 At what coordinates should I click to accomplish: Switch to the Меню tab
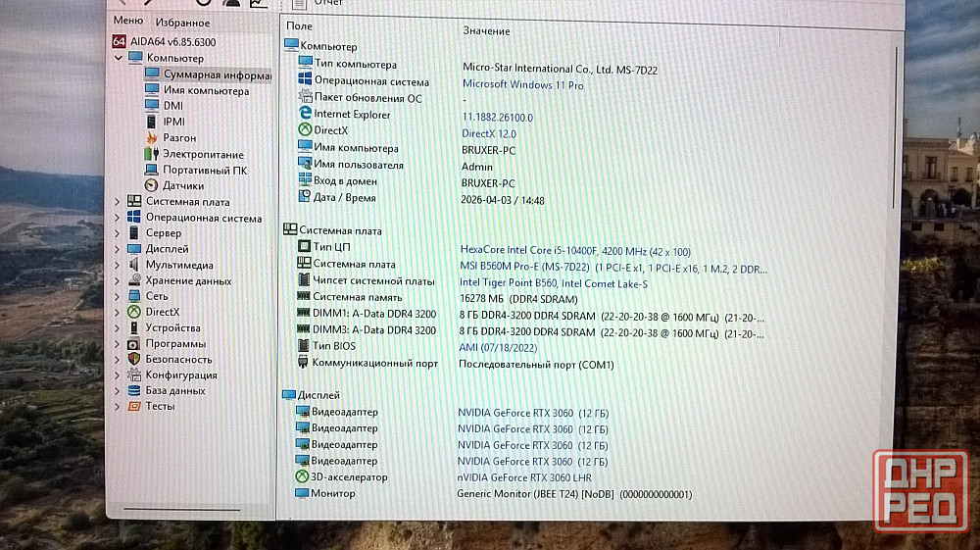tap(127, 21)
